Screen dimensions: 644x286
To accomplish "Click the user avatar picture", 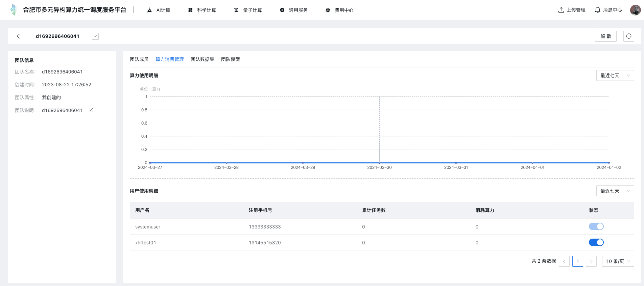I will click(x=635, y=10).
